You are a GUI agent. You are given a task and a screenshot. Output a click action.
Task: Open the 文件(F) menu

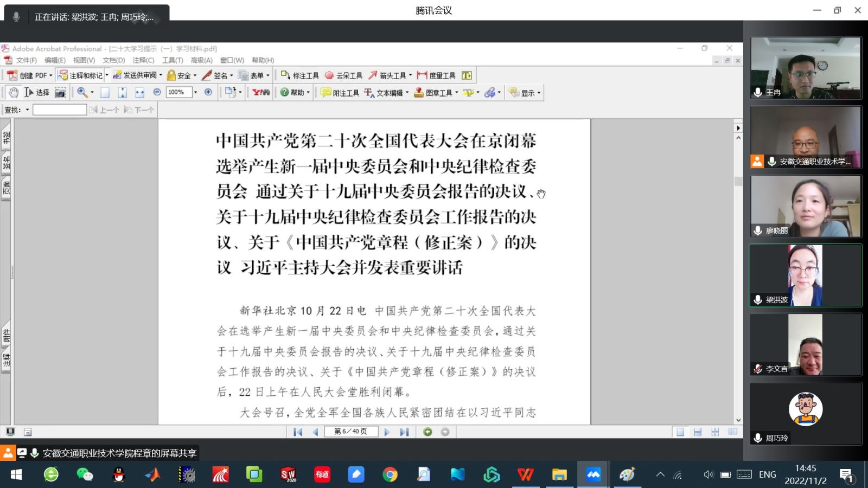25,60
